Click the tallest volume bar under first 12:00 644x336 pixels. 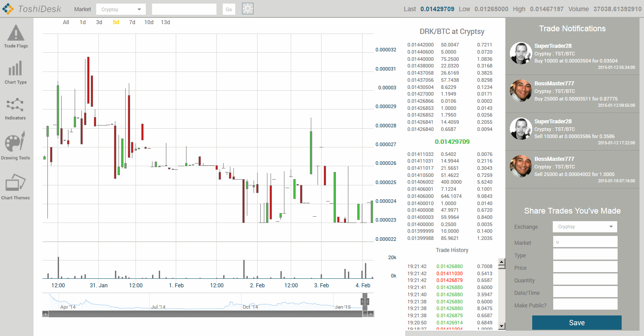[58, 268]
